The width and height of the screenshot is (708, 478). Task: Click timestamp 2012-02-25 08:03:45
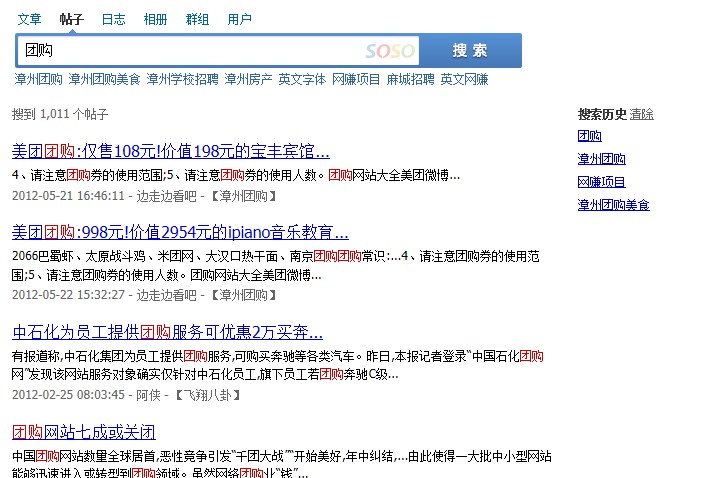[68, 395]
